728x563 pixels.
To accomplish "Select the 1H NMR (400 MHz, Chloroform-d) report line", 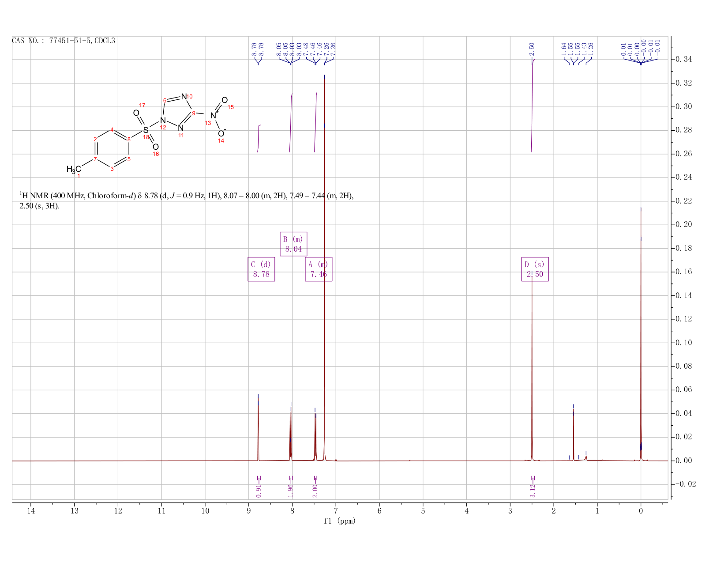I will pyautogui.click(x=186, y=196).
